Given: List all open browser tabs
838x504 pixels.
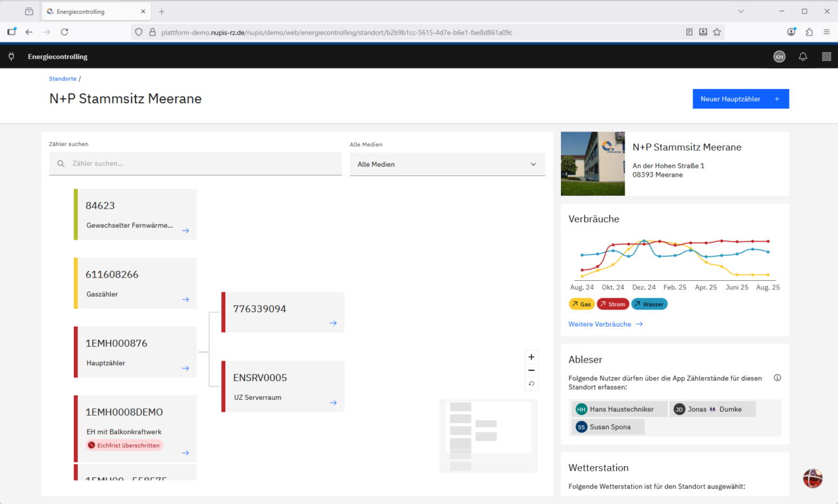Looking at the screenshot, I should [741, 11].
